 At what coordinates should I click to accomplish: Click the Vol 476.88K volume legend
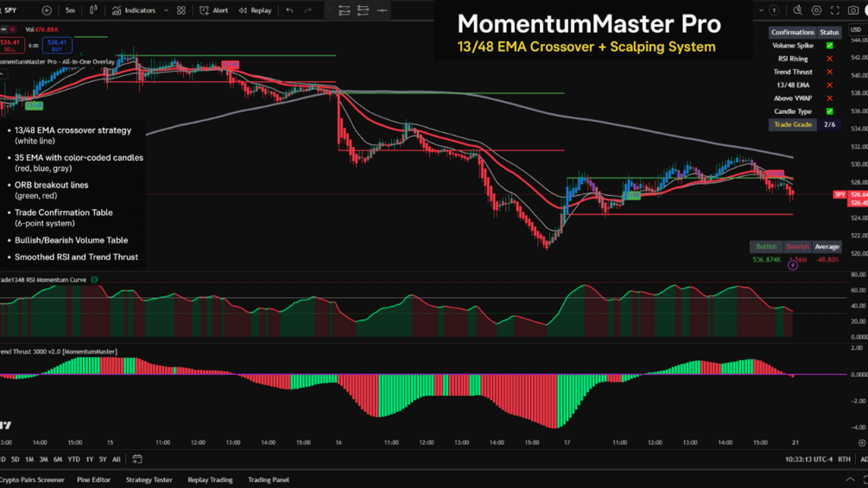pos(41,30)
